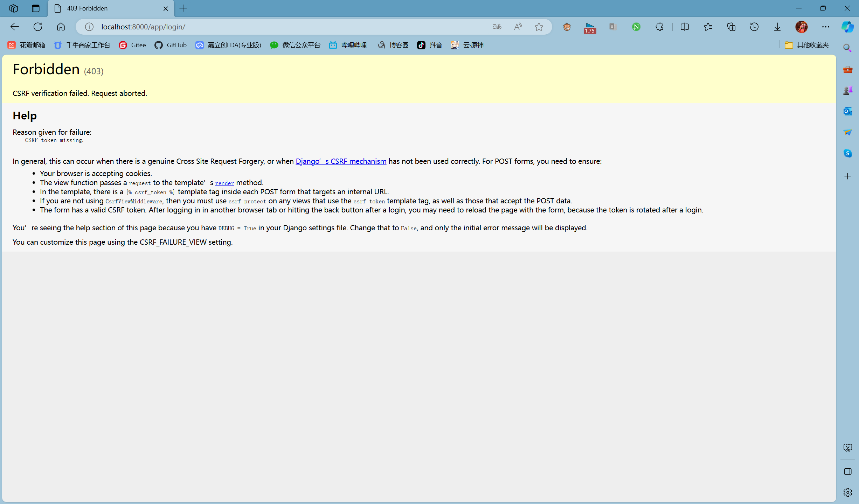Open the Gitee bookmark

click(x=132, y=45)
